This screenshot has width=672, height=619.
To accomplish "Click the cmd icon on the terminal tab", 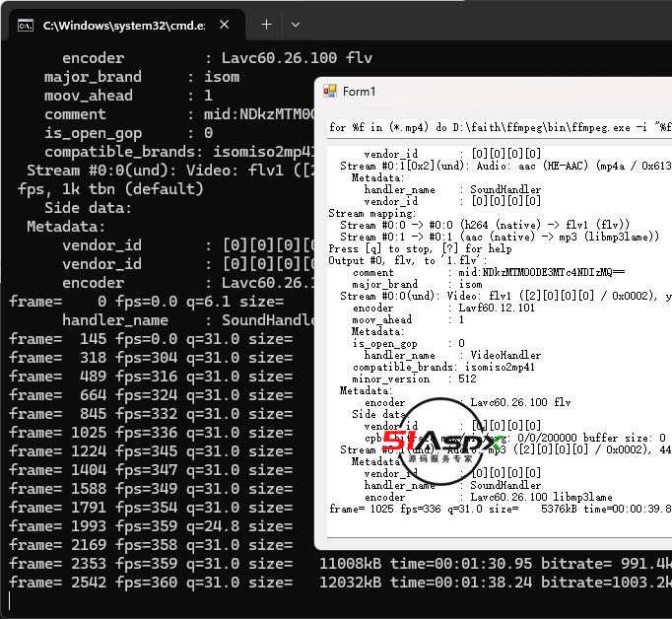I will (x=26, y=26).
